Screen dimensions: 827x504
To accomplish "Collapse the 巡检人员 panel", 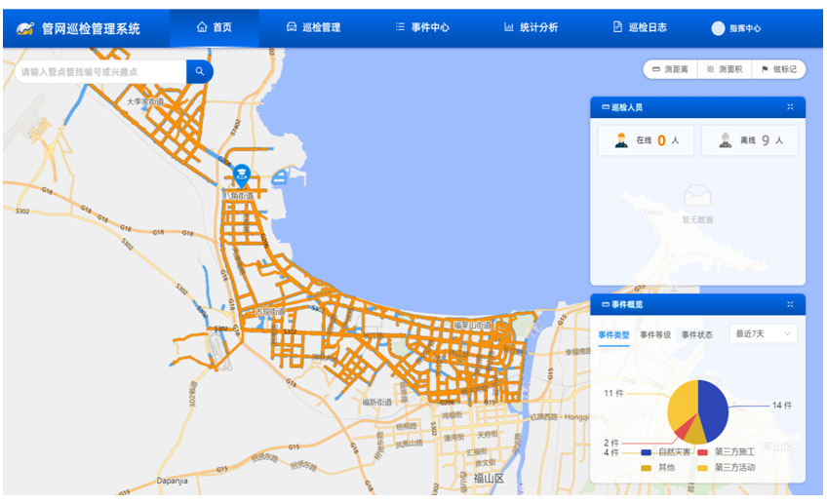I will tap(790, 107).
